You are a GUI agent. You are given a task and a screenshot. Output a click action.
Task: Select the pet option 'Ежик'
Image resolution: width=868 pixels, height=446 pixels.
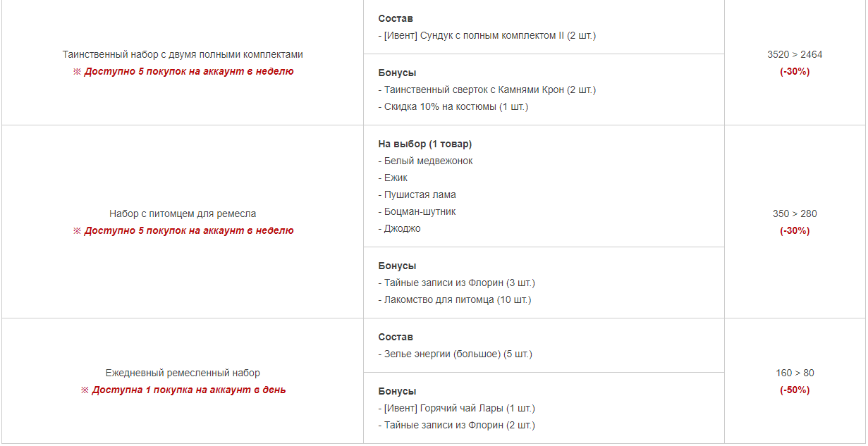[x=393, y=178]
